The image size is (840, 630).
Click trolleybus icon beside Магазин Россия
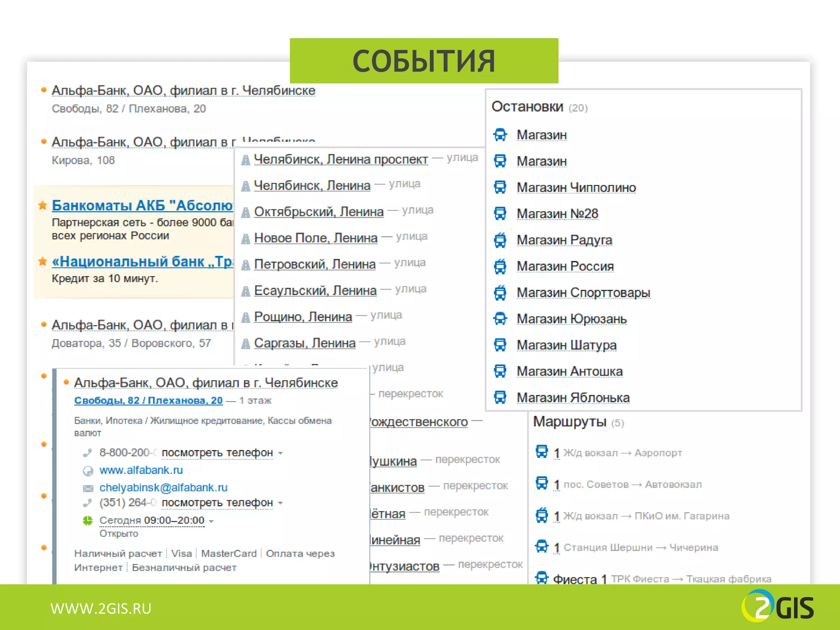click(x=500, y=266)
